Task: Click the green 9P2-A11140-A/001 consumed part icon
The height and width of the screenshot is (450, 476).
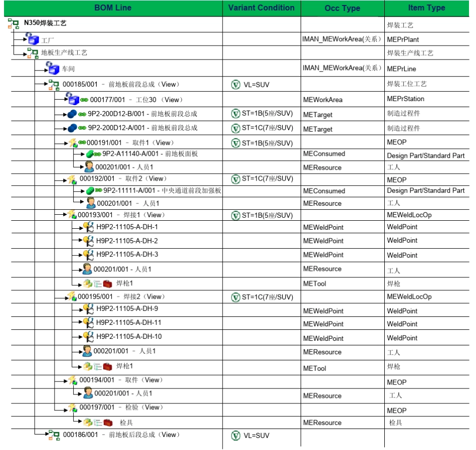Action: tap(90, 154)
